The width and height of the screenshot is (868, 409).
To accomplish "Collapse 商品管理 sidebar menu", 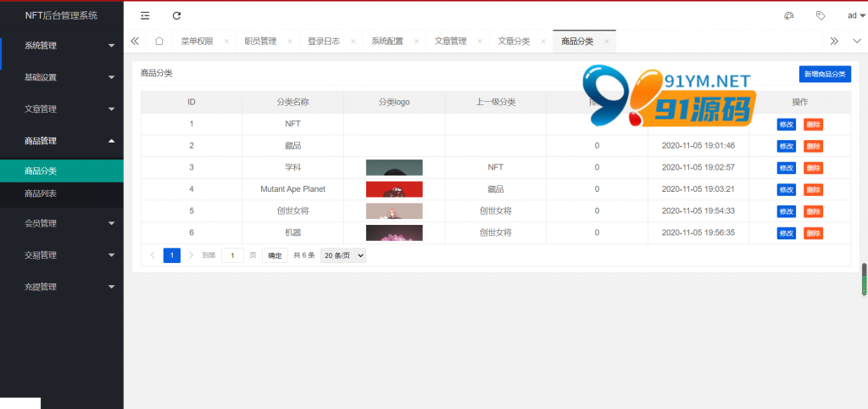I will [62, 141].
